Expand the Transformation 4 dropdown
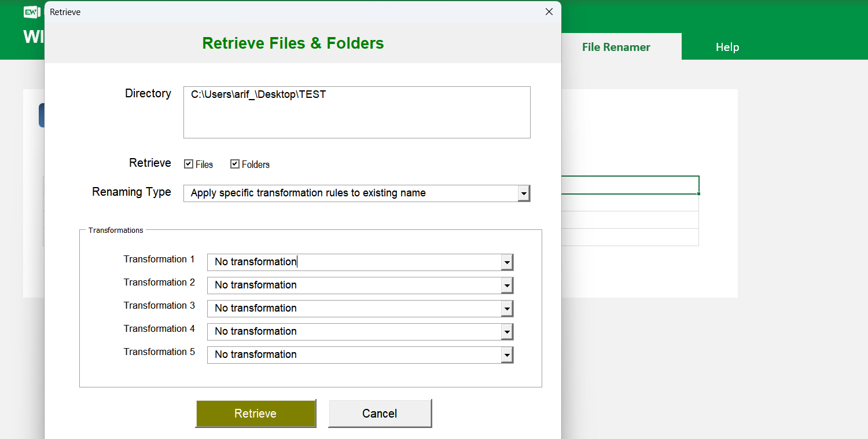The image size is (868, 439). (507, 331)
